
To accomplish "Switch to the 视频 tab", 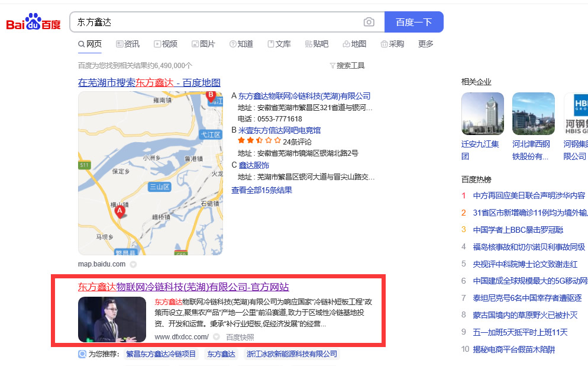I will point(166,44).
